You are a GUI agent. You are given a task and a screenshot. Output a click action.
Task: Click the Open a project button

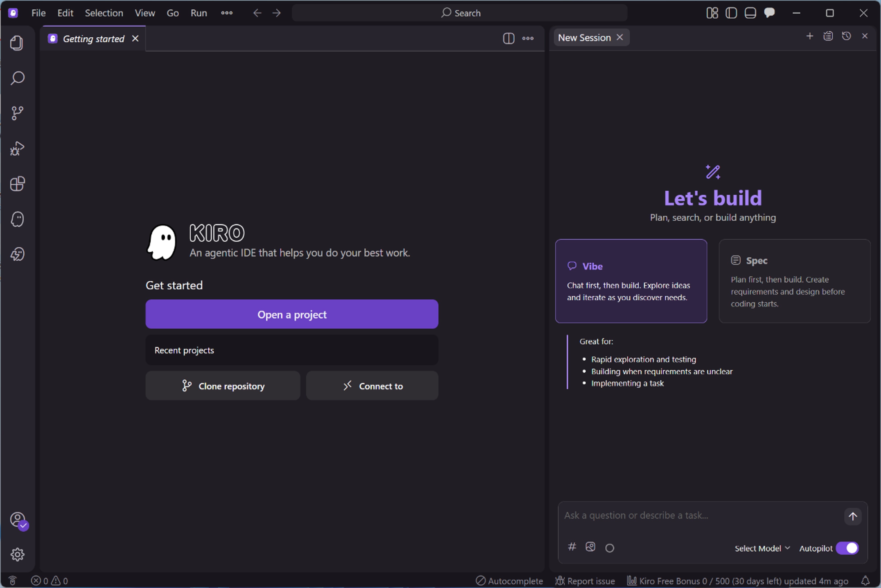coord(292,314)
